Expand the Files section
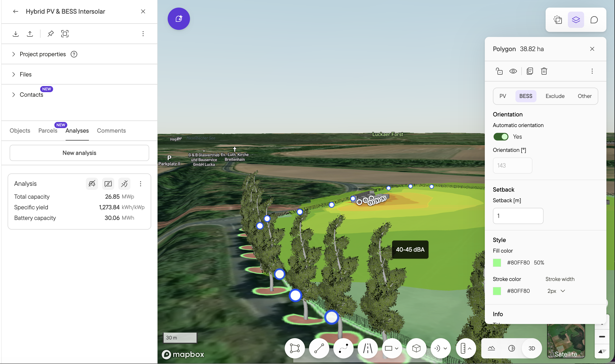Viewport: 615px width, 364px height. click(x=25, y=74)
